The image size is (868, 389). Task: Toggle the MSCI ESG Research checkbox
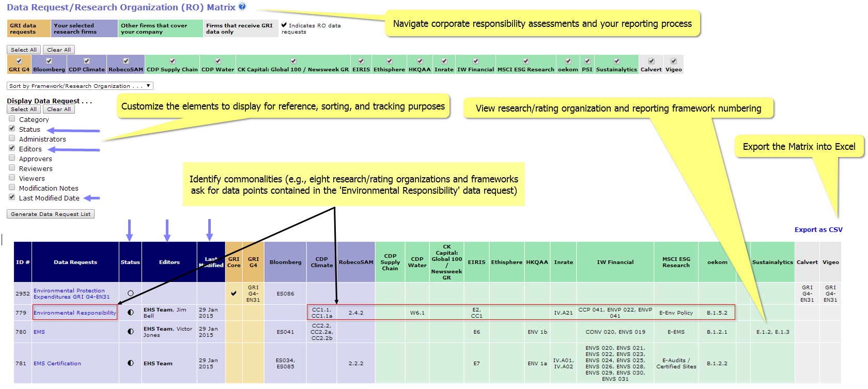click(526, 61)
